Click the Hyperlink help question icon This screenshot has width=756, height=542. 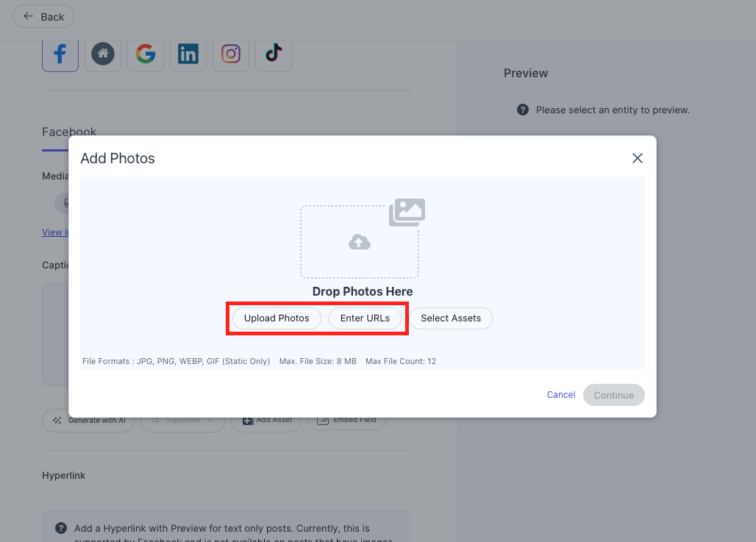click(x=61, y=528)
